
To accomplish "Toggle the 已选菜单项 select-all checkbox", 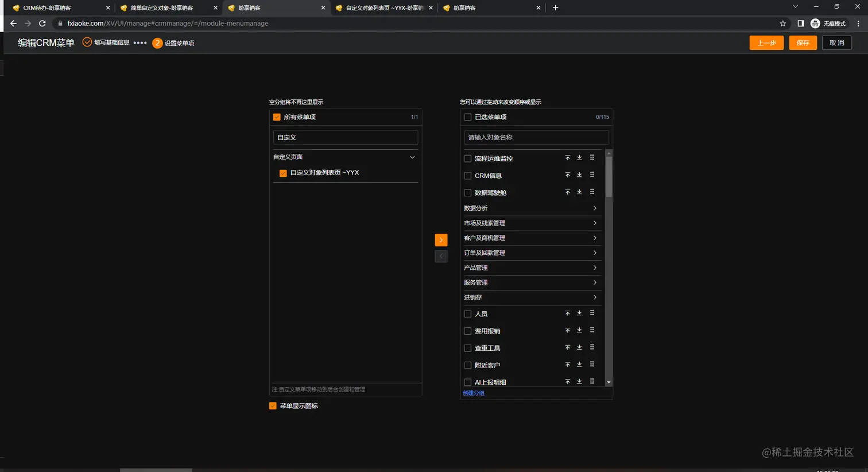I will pyautogui.click(x=468, y=117).
